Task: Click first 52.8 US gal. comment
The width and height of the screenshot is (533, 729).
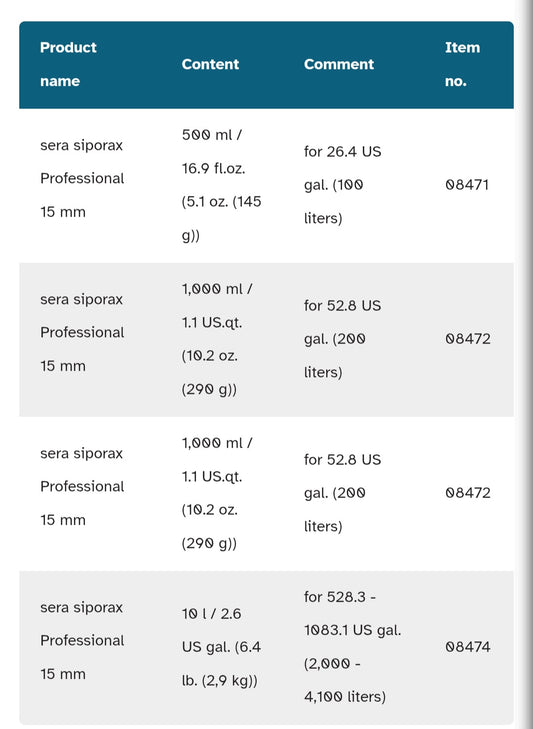Action: click(x=342, y=338)
